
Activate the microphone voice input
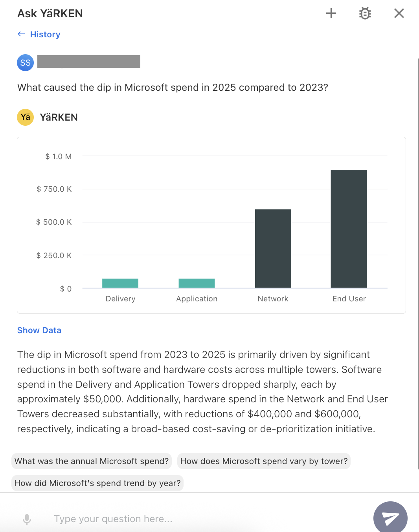(x=27, y=519)
